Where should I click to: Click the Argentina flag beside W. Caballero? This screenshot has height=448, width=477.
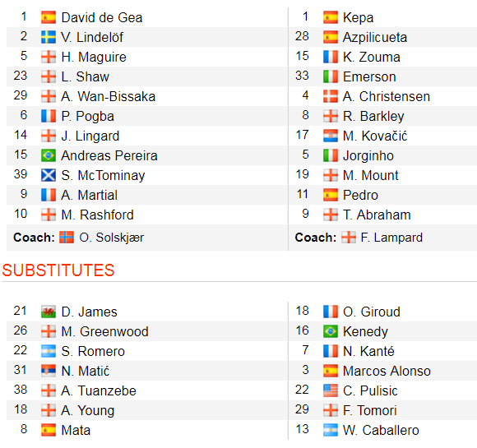[x=331, y=430]
